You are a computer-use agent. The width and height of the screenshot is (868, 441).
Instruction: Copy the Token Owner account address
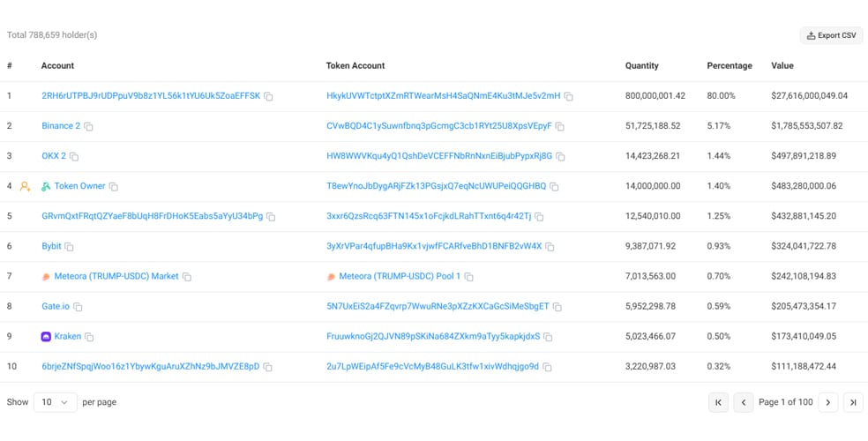[114, 187]
